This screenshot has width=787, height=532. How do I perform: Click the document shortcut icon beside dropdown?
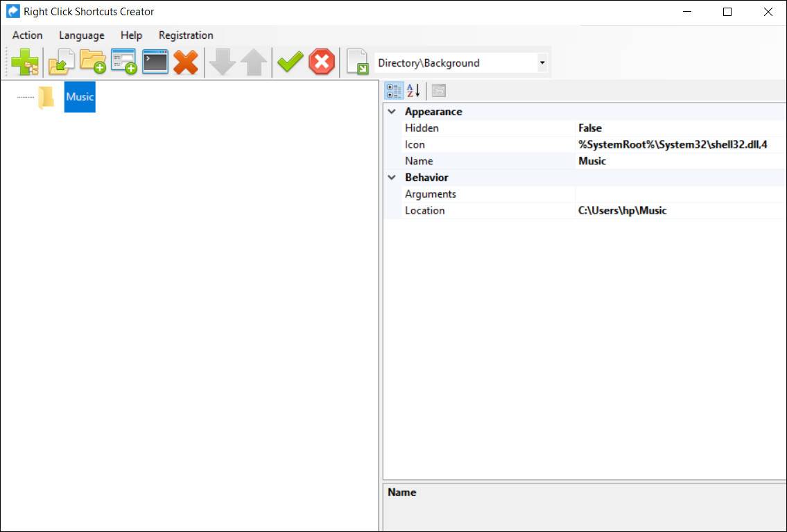point(357,62)
